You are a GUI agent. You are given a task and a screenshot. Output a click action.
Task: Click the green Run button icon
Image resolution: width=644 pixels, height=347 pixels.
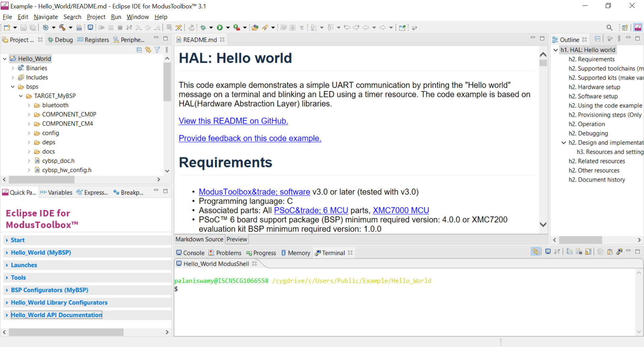click(220, 28)
